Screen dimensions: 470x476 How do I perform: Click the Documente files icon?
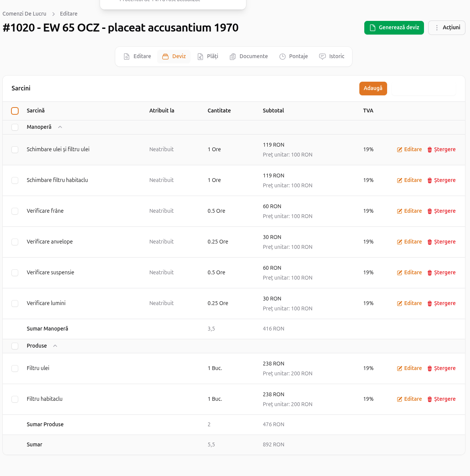coord(233,57)
